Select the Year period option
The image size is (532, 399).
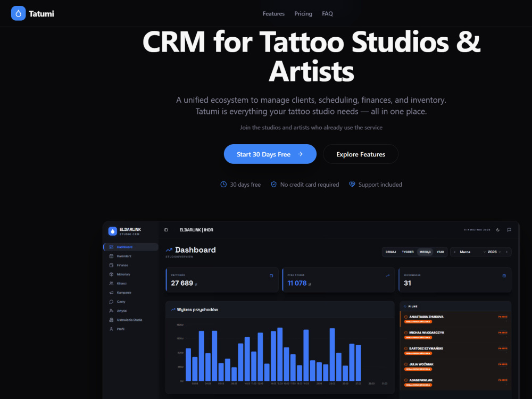[x=440, y=252]
